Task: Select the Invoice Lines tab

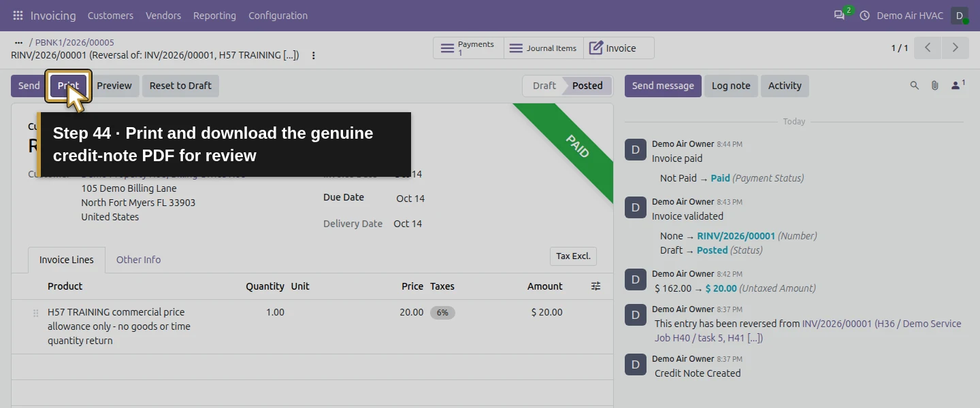Action: (67, 260)
